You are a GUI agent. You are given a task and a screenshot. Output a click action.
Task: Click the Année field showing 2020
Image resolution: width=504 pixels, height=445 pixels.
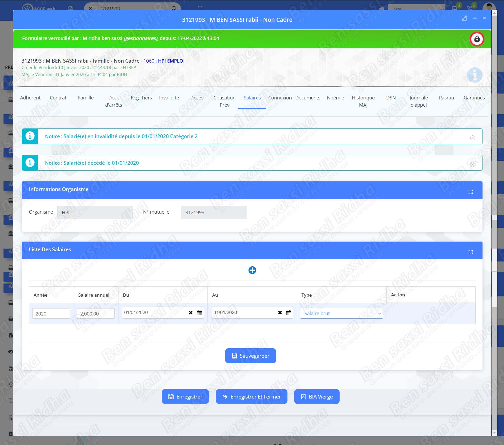click(x=51, y=314)
